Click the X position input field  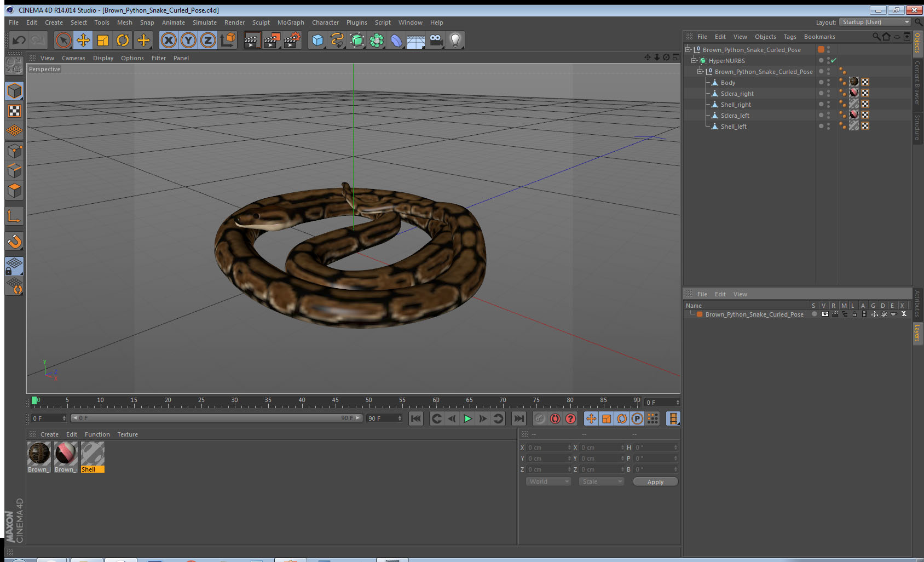[x=548, y=448]
